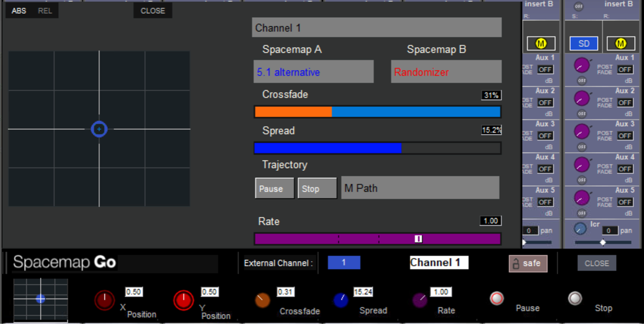
Task: Click the pan slider diamond under lcr
Action: 603,242
